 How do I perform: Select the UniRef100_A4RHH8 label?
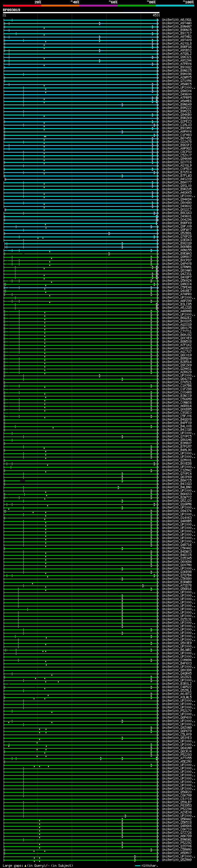[x=177, y=311]
